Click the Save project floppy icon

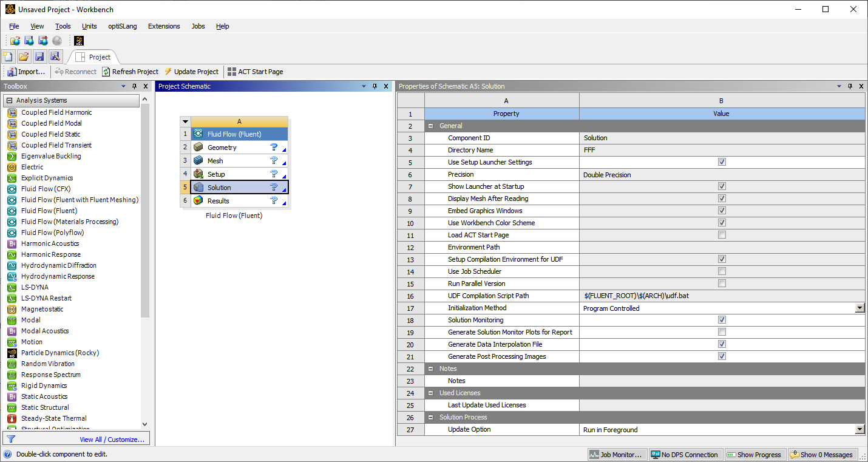pyautogui.click(x=39, y=56)
